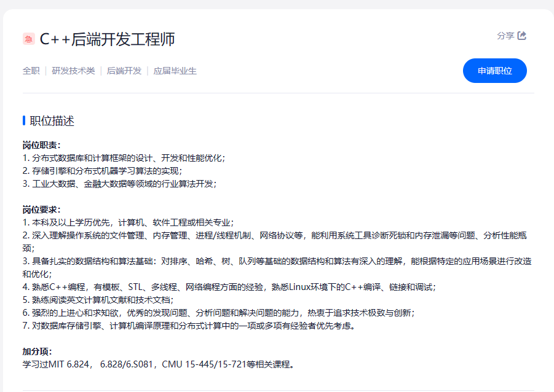Click the 全职 tag
This screenshot has width=554, height=392.
(x=31, y=71)
